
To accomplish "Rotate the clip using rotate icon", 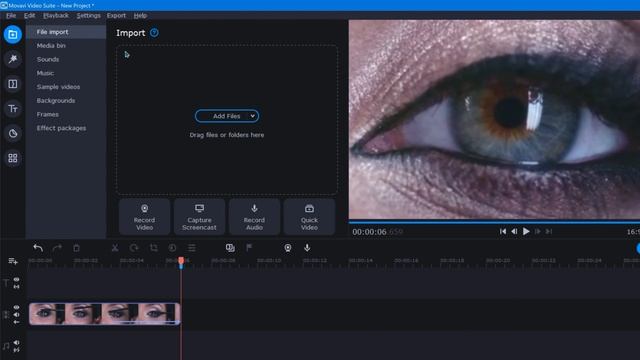I will click(134, 248).
